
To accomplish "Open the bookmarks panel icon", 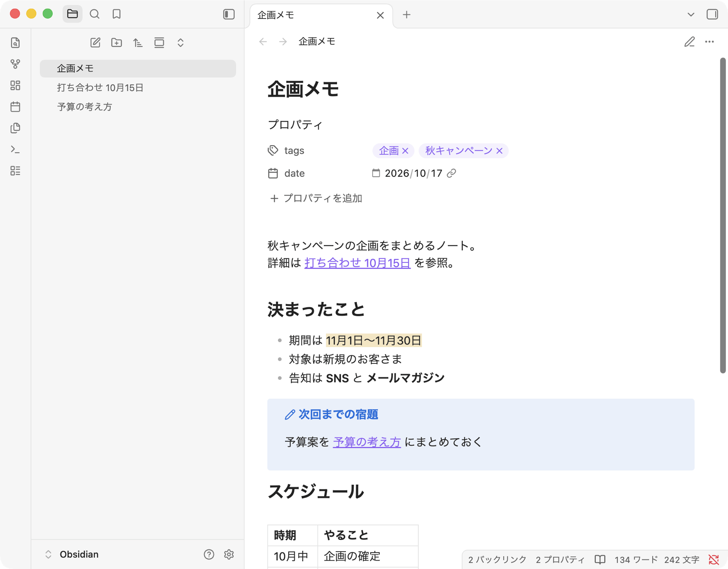I will (x=116, y=14).
